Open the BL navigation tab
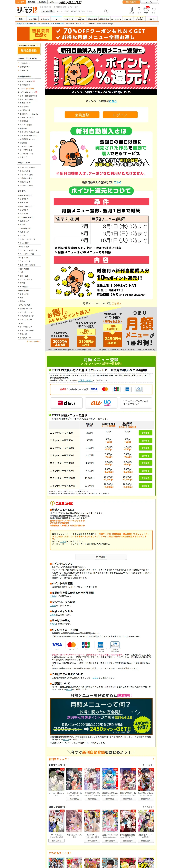 [x=56, y=19]
